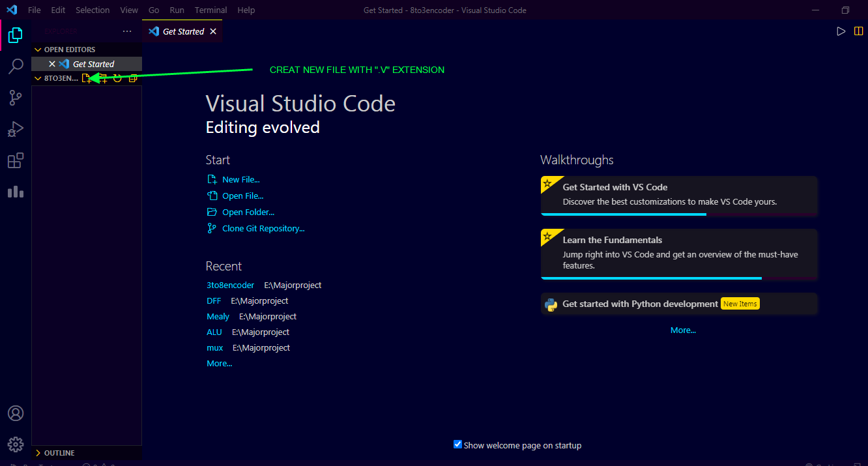Image resolution: width=868 pixels, height=466 pixels.
Task: Select Get Started entry in Open Editors
Action: [x=87, y=64]
